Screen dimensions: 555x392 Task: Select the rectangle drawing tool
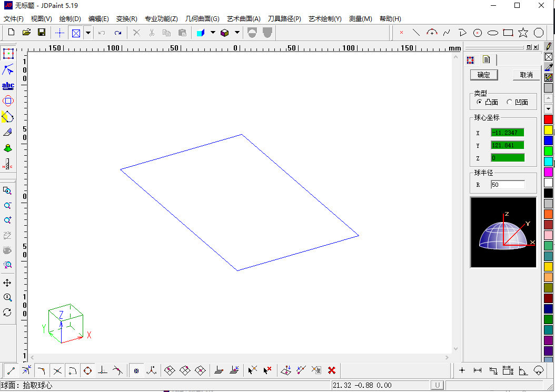point(508,33)
